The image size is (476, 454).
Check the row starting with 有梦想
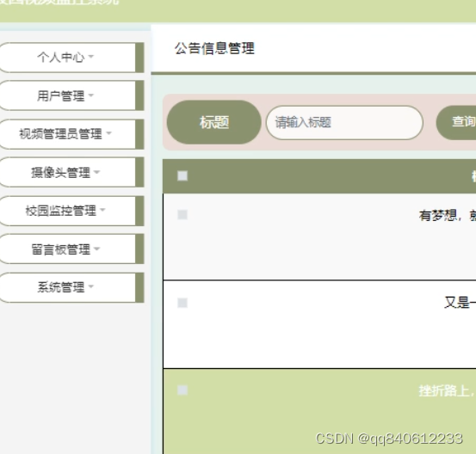[182, 215]
